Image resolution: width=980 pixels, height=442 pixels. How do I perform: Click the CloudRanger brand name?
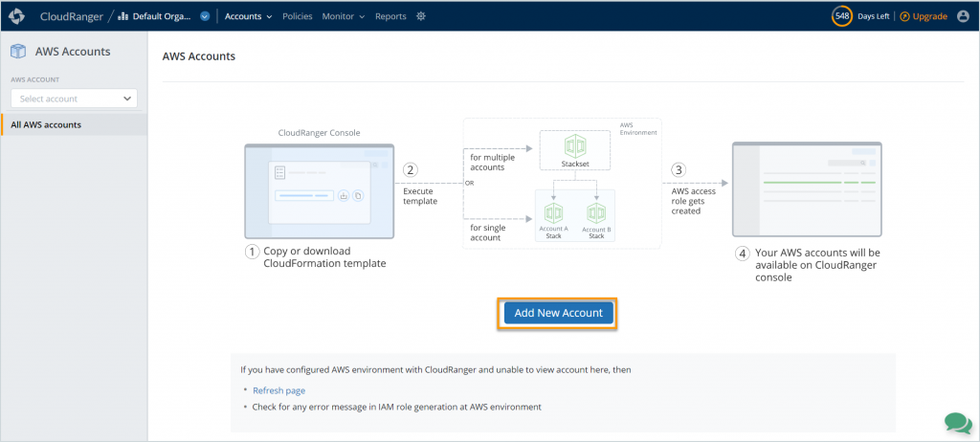click(x=71, y=16)
